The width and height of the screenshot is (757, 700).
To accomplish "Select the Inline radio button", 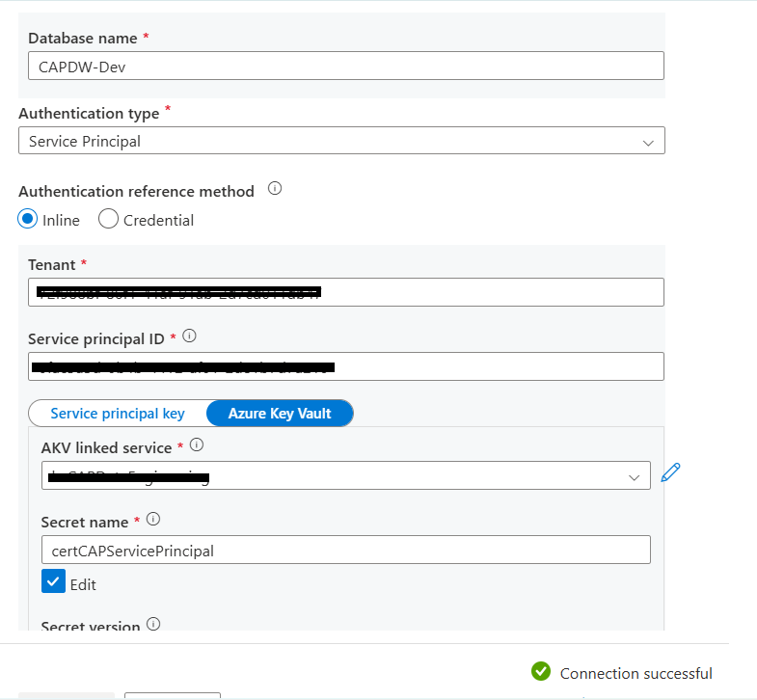I will tap(28, 219).
